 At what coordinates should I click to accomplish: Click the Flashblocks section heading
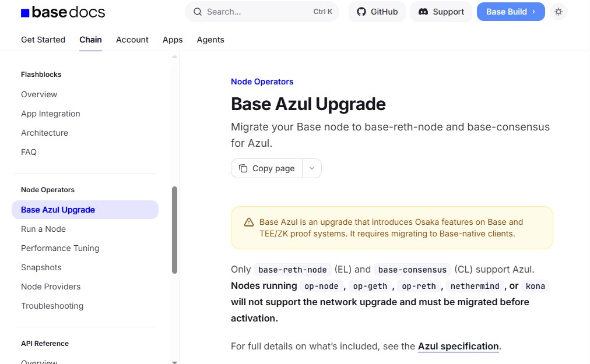(x=41, y=75)
